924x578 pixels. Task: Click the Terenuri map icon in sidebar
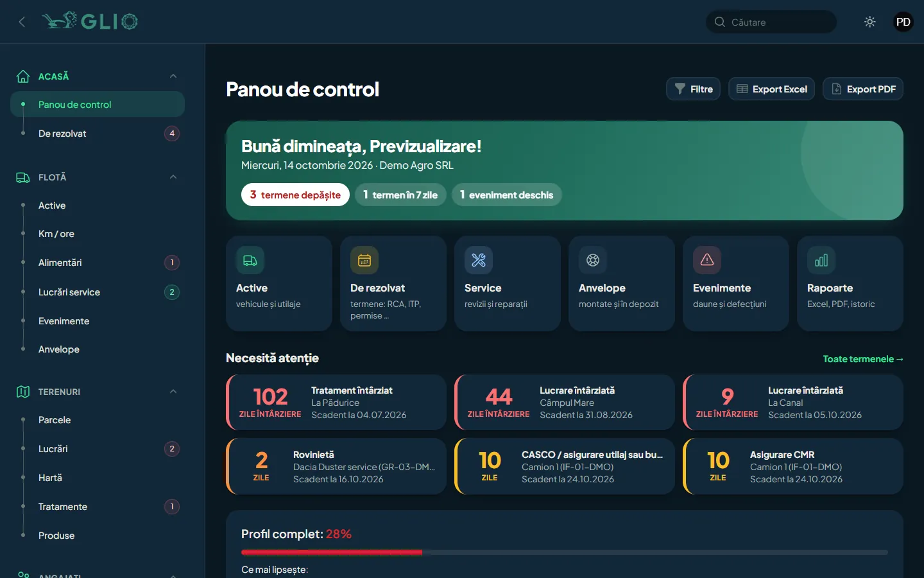click(x=23, y=392)
